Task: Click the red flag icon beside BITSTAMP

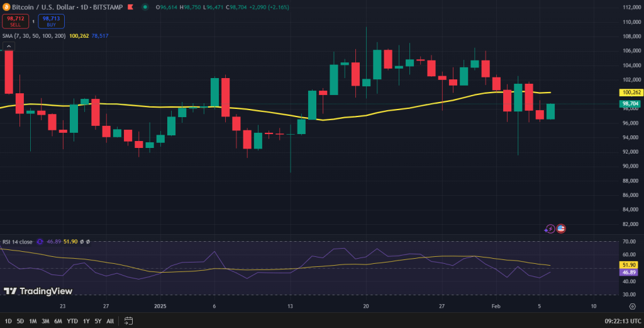Action: (x=130, y=7)
